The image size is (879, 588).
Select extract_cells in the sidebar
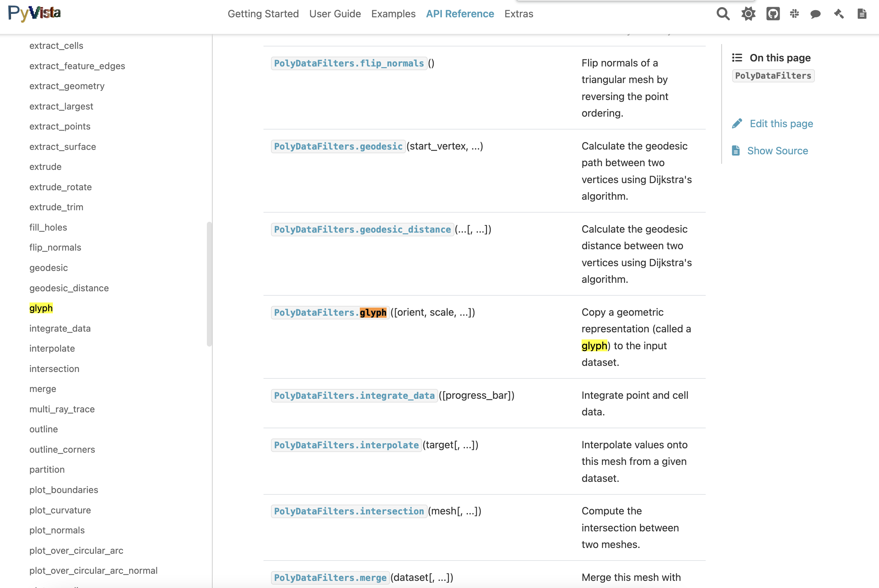click(56, 46)
